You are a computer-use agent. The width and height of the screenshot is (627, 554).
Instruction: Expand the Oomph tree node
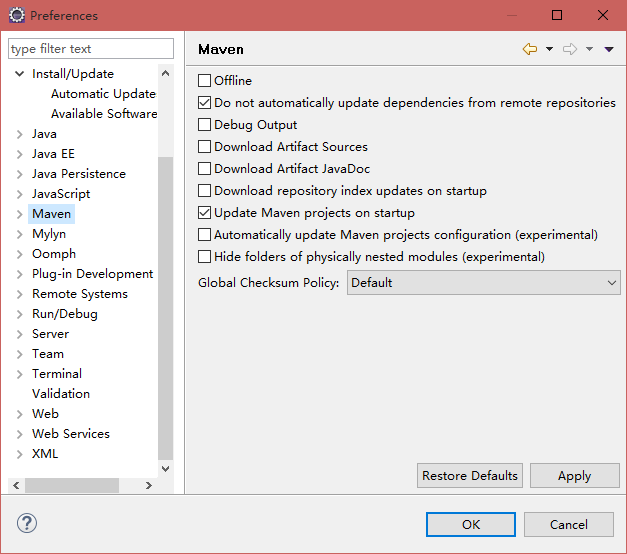[x=19, y=254]
